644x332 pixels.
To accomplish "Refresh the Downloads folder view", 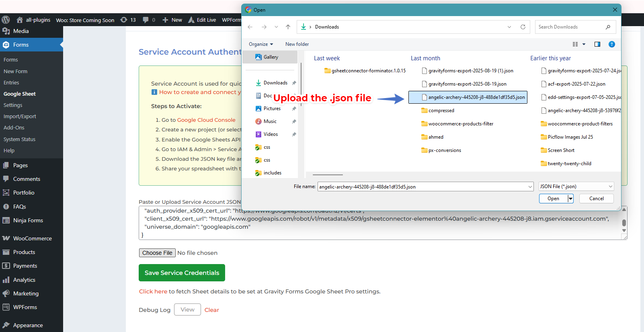I will (x=523, y=27).
